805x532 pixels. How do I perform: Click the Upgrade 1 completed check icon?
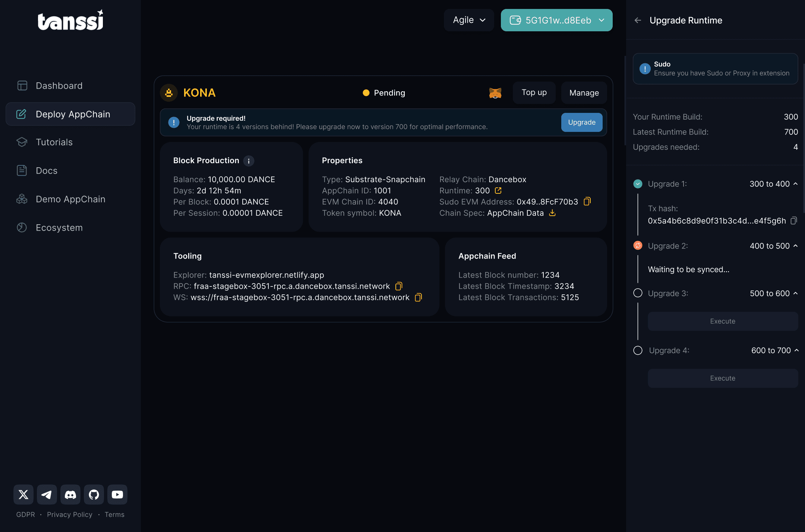pyautogui.click(x=638, y=184)
